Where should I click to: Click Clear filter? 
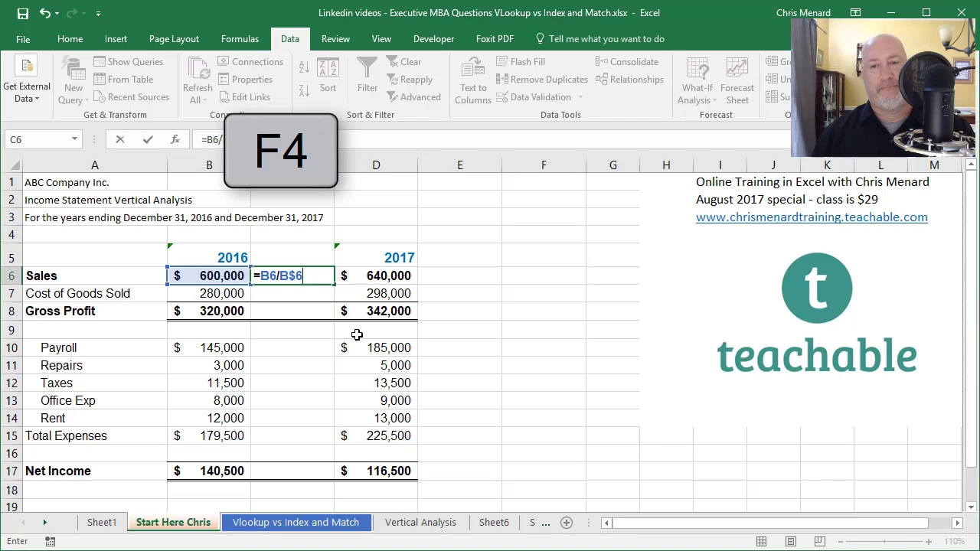(403, 62)
